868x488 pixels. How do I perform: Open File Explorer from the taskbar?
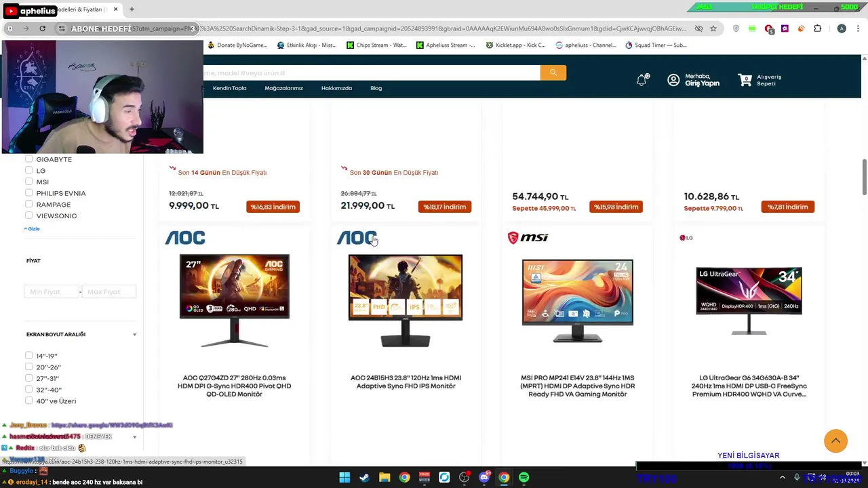[384, 477]
